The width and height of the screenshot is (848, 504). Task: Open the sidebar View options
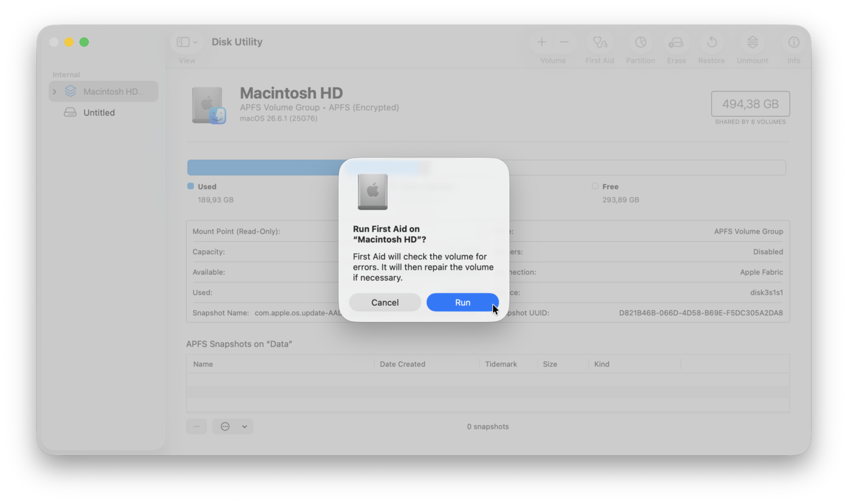[187, 43]
